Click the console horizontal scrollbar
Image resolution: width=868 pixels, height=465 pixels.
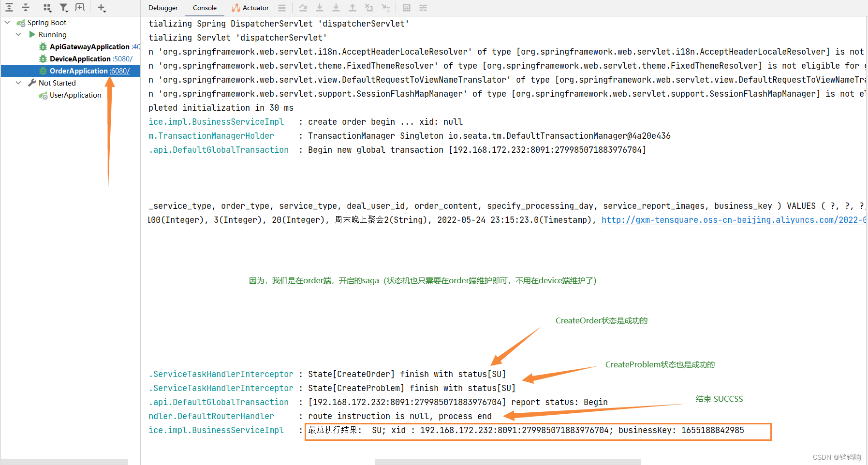click(x=508, y=462)
